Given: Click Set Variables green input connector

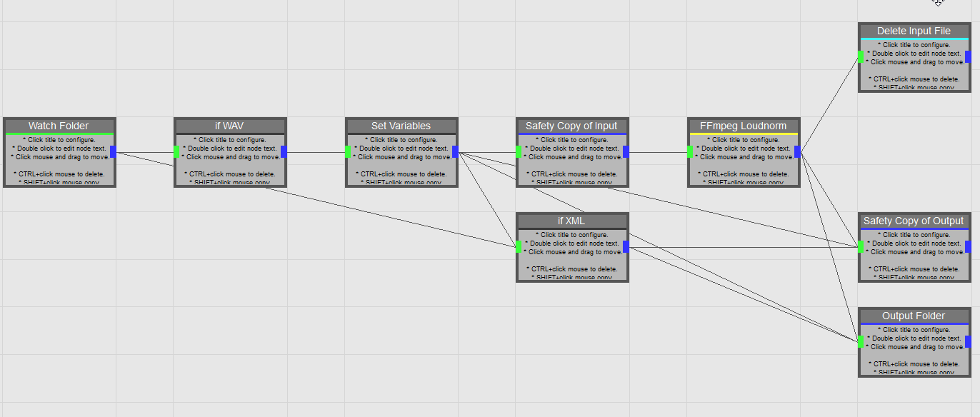Looking at the screenshot, I should pos(348,151).
